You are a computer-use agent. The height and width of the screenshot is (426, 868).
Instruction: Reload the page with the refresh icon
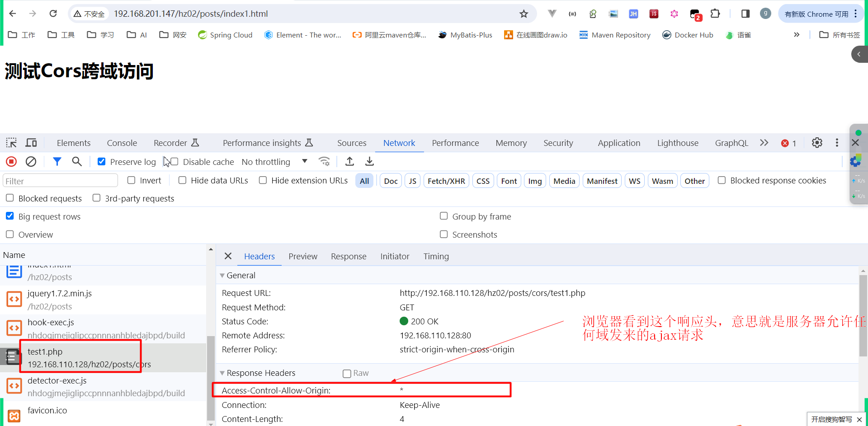tap(53, 14)
